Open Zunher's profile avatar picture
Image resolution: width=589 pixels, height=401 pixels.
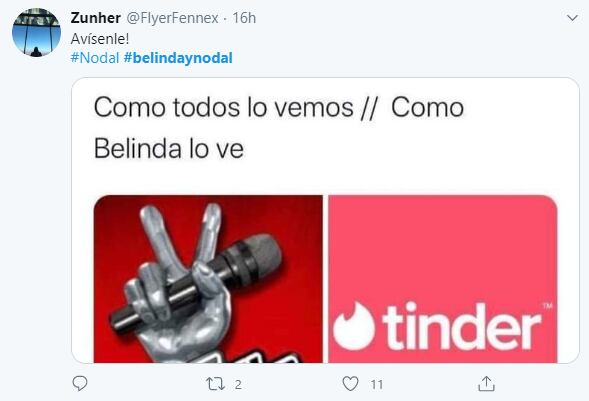coord(36,32)
